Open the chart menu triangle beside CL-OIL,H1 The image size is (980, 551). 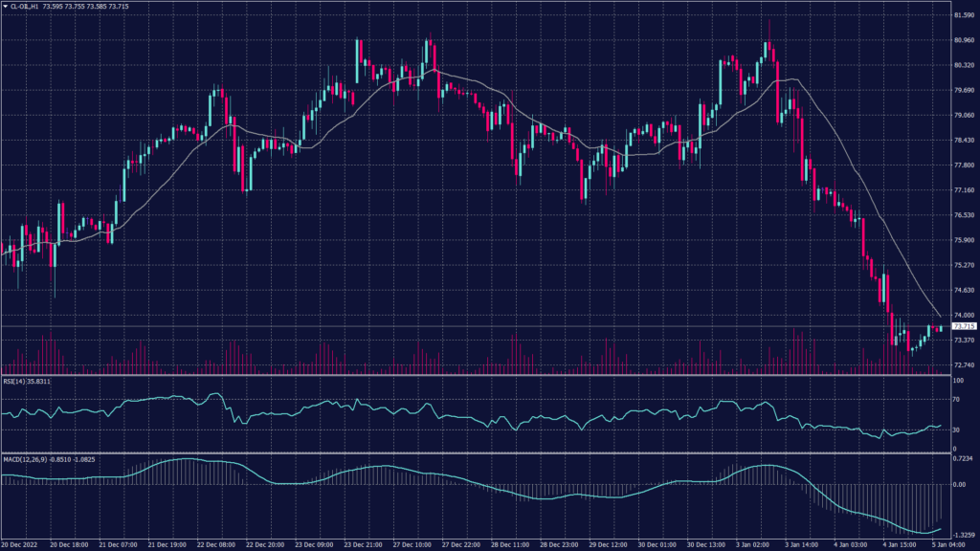[6, 7]
